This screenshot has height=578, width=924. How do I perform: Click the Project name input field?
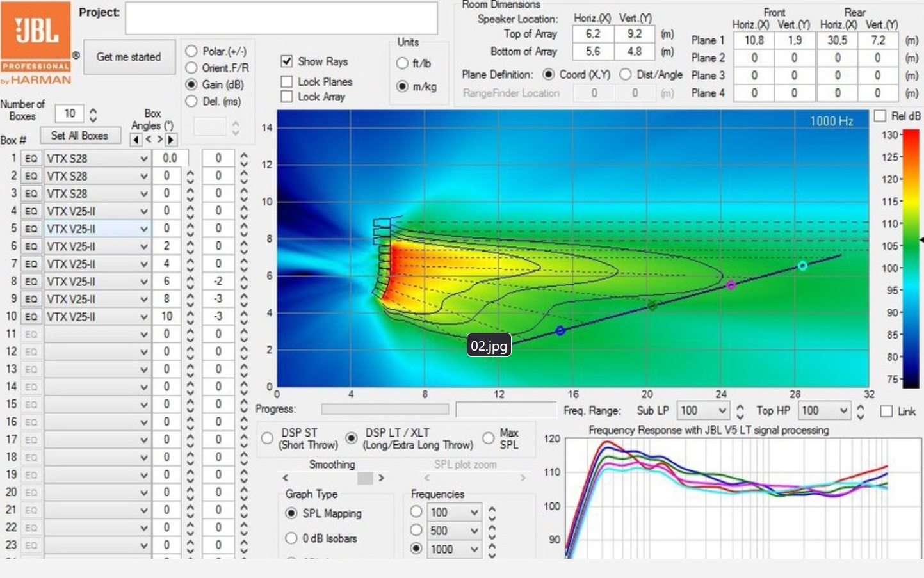pos(281,18)
